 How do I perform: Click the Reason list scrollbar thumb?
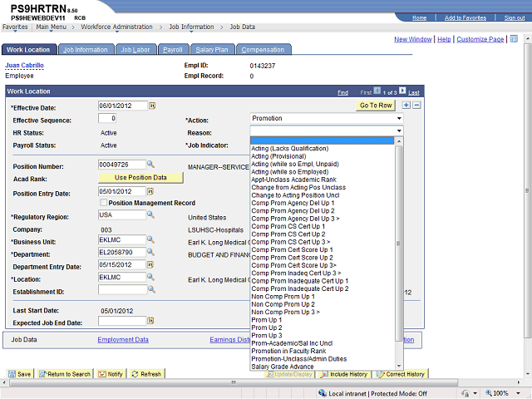[399, 244]
